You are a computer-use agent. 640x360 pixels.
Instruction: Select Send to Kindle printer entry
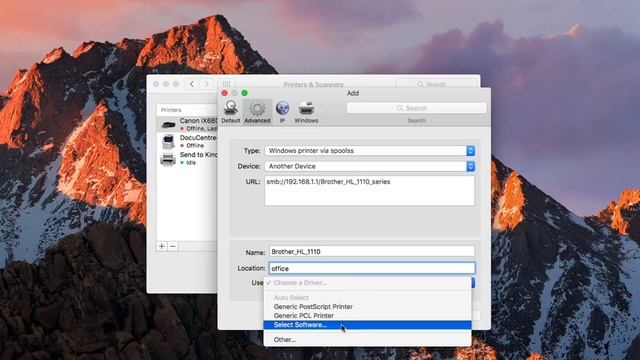(x=187, y=158)
